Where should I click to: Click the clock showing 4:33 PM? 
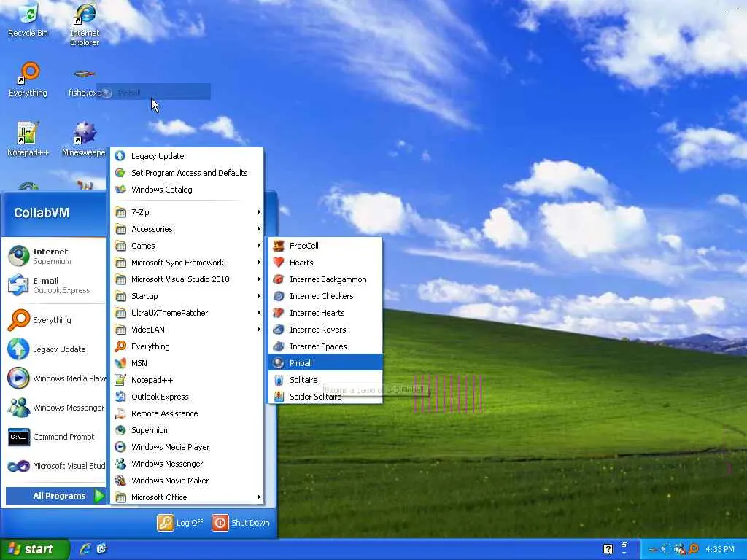click(x=720, y=549)
